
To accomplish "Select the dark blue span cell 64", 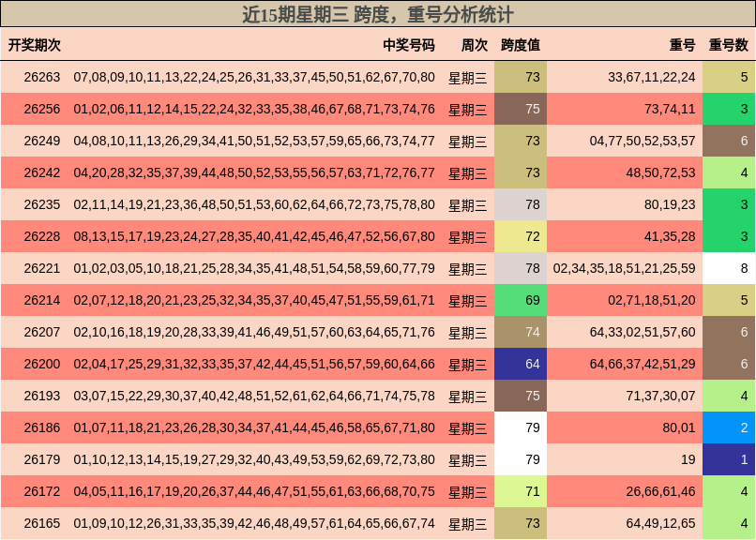I will coord(521,364).
